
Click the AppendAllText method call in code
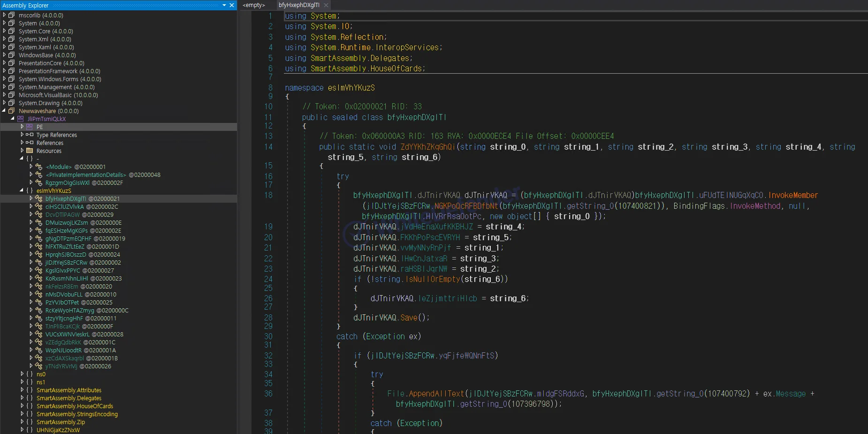click(436, 394)
